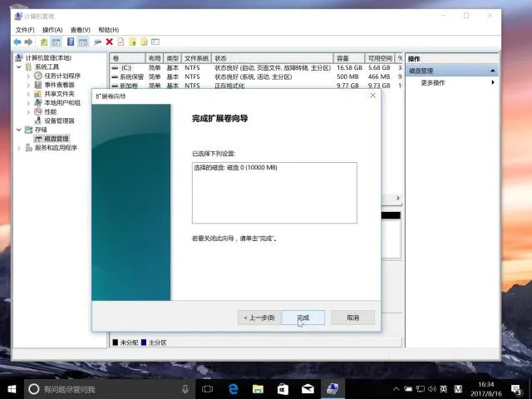This screenshot has width=532, height=399.
Task: Click the 可用空间 column header
Action: 380,58
